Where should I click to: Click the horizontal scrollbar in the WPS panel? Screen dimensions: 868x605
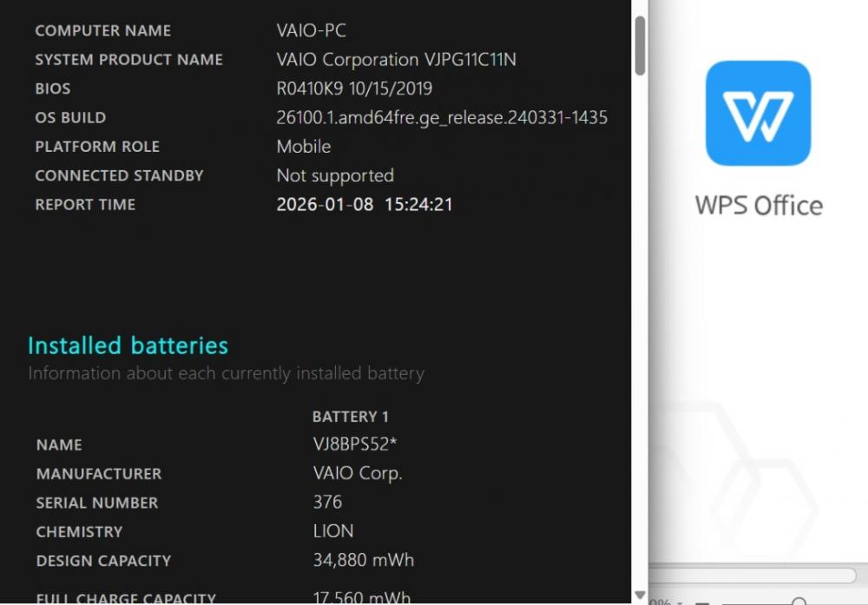coord(753,575)
